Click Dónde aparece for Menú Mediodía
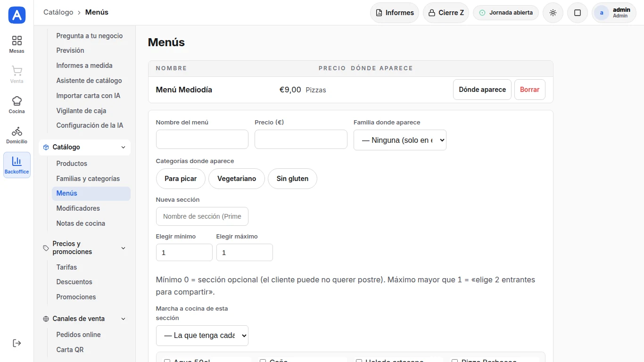 pos(482,90)
